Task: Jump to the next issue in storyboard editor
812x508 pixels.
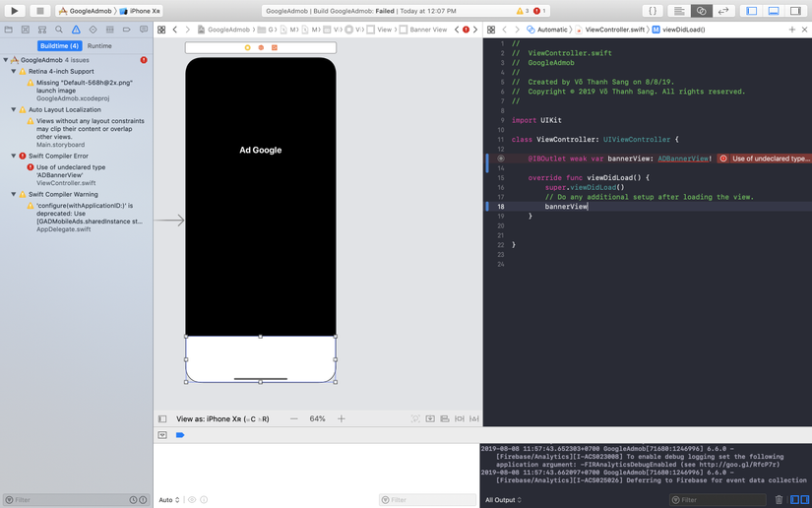Action: 475,30
